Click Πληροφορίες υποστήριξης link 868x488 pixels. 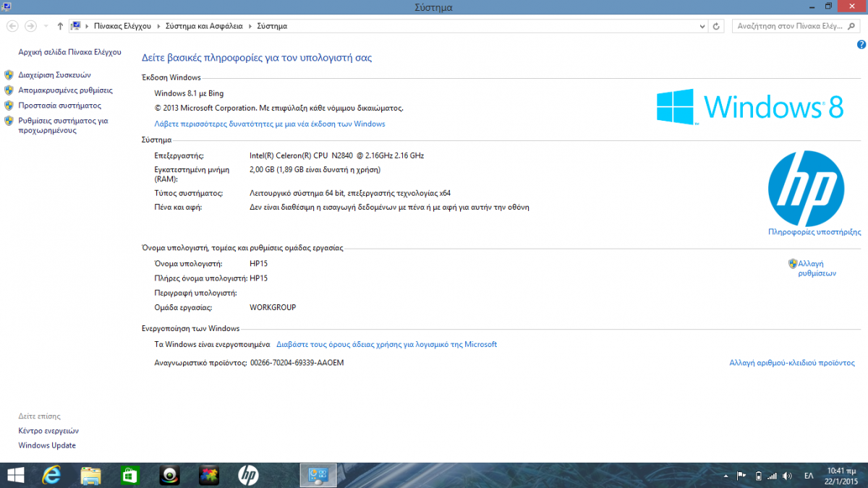coord(814,232)
